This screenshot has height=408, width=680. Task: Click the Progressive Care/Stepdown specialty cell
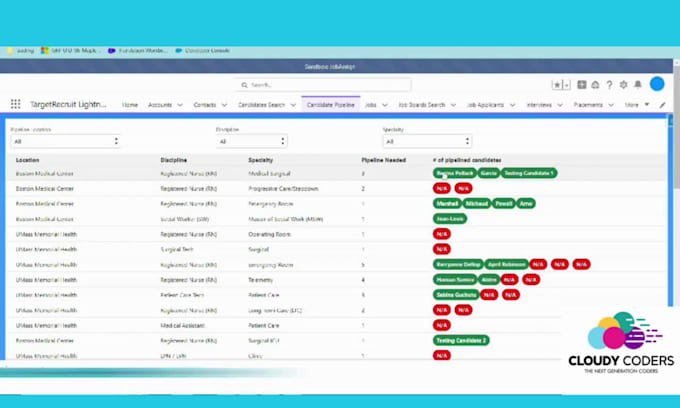(283, 189)
